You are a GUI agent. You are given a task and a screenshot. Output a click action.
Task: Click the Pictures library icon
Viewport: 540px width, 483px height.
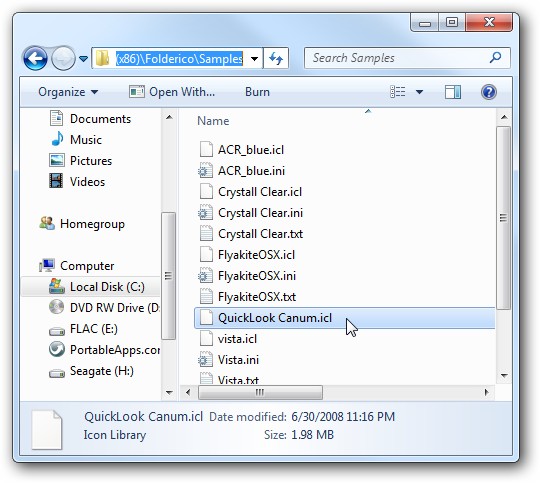(56, 161)
